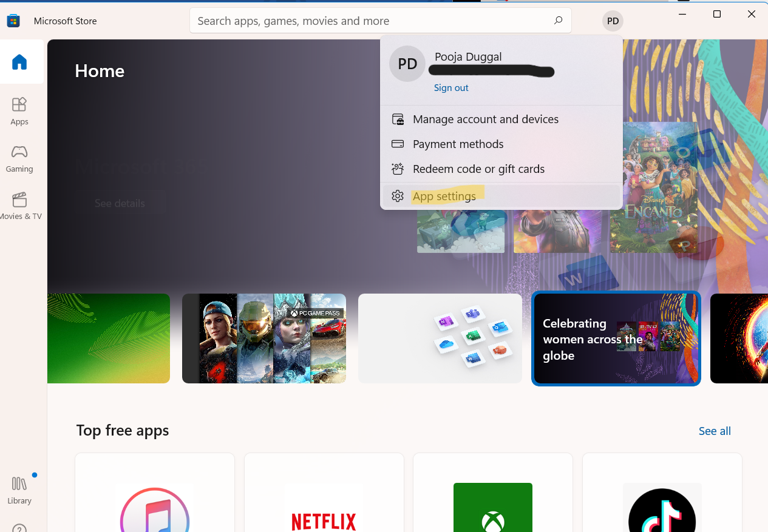
Task: Select Redeem code or gift cards
Action: 478,169
